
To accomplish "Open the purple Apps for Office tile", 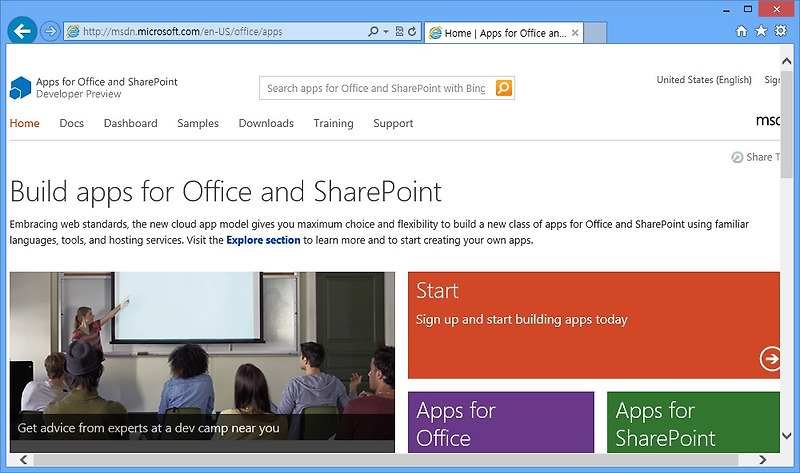I will (x=501, y=422).
